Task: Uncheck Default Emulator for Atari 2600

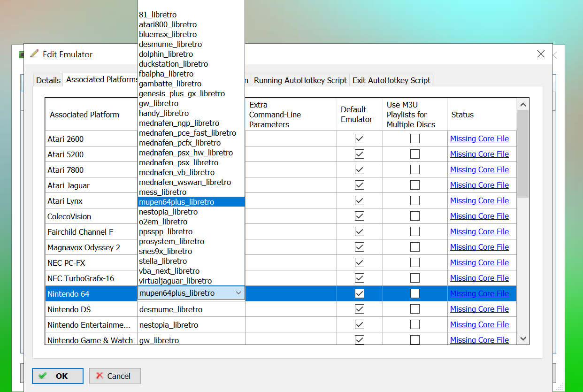Action: (x=360, y=138)
